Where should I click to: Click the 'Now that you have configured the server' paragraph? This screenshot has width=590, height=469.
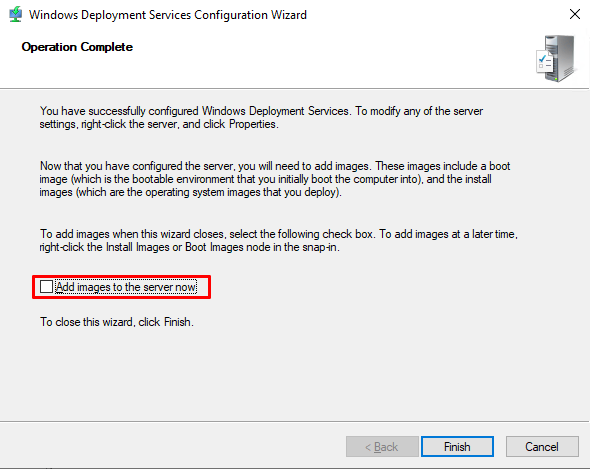click(x=275, y=179)
